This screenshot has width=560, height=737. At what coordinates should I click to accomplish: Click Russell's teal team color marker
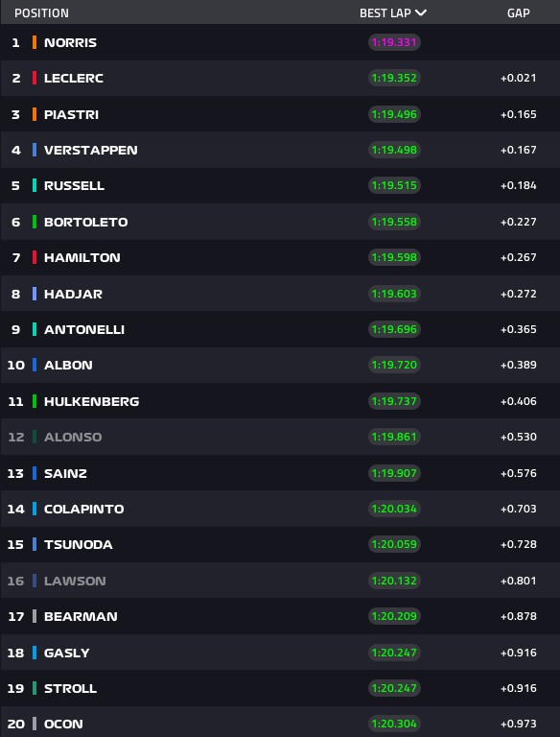point(35,185)
